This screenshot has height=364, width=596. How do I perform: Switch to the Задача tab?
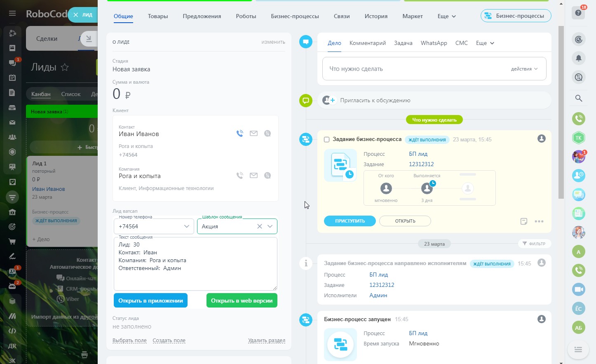(x=403, y=43)
